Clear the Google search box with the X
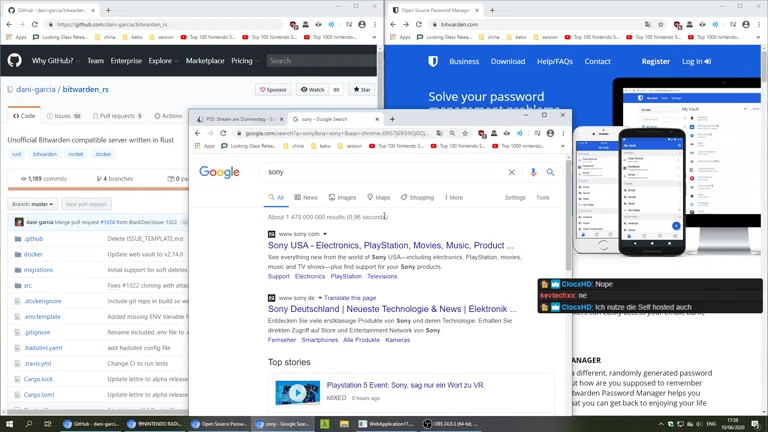Viewport: 768px width, 432px height. pyautogui.click(x=511, y=172)
